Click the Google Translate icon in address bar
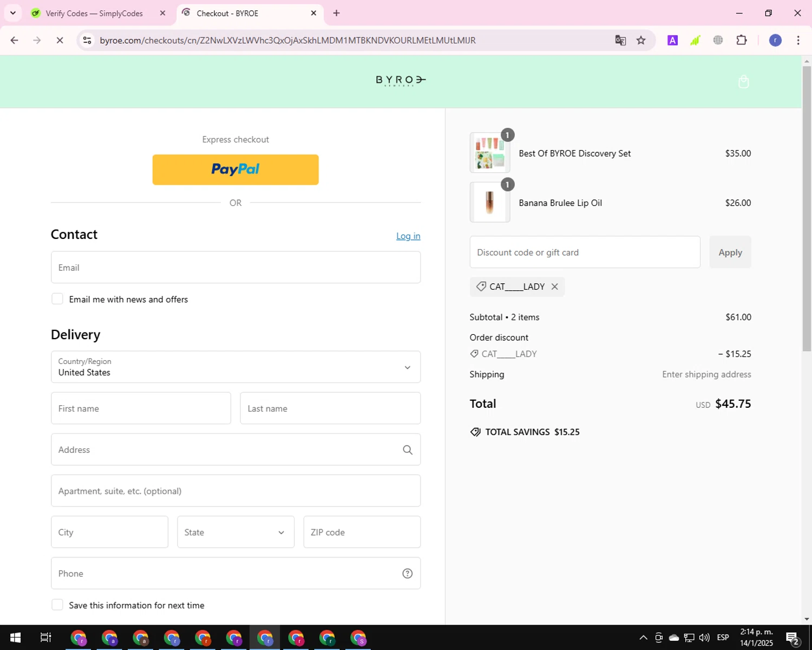This screenshot has width=812, height=650. tap(620, 40)
